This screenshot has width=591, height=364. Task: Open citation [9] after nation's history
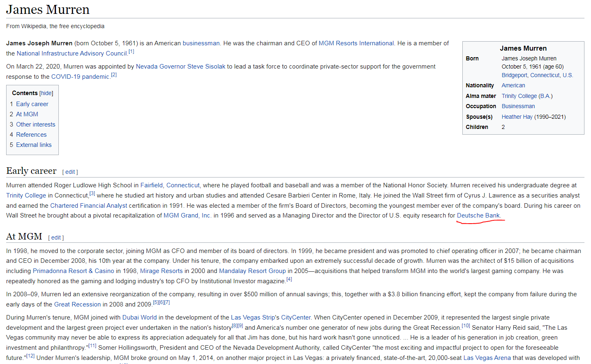tap(240, 326)
